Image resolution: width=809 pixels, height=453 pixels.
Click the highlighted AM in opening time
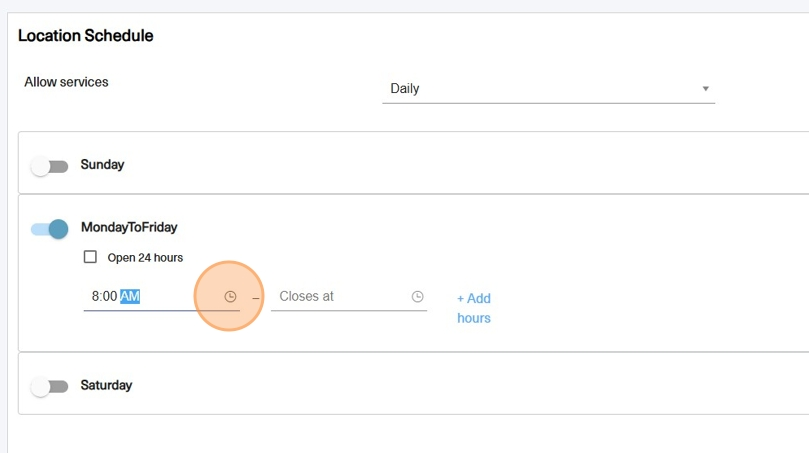coord(130,296)
